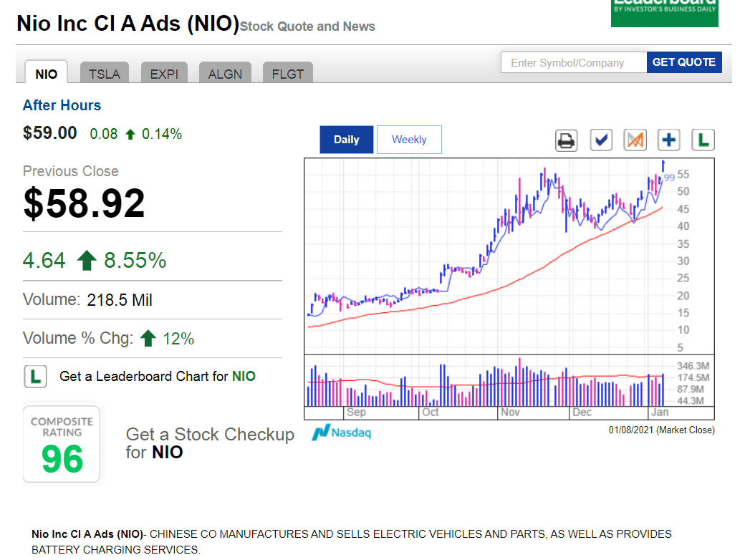
Task: Click the NIO daily price chart
Action: [x=509, y=256]
